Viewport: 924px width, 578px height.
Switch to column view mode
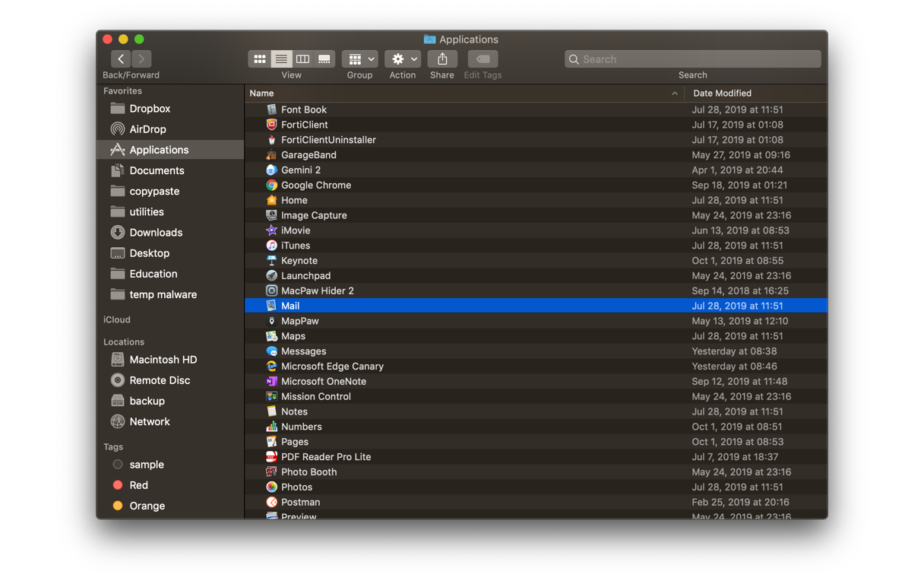pos(302,59)
